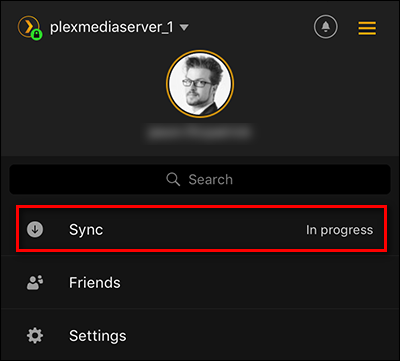Click the Search placeholder text
Screen dimensions: 400x361
(x=211, y=180)
